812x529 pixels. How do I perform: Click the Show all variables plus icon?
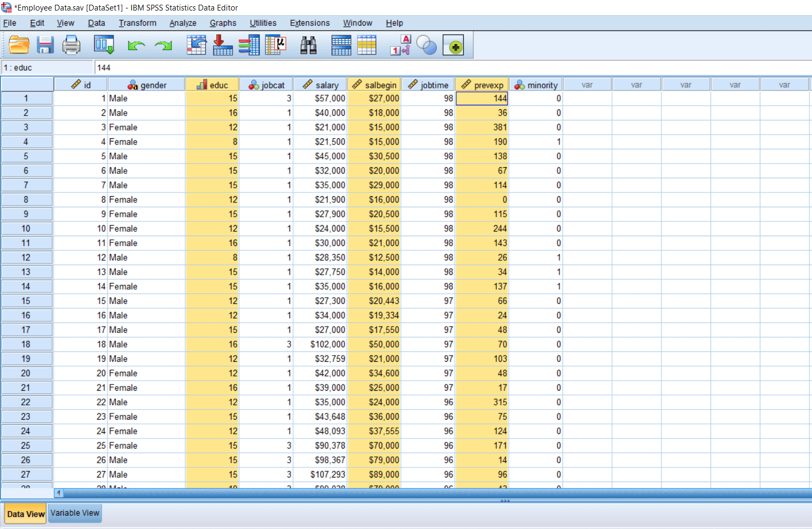click(x=454, y=46)
